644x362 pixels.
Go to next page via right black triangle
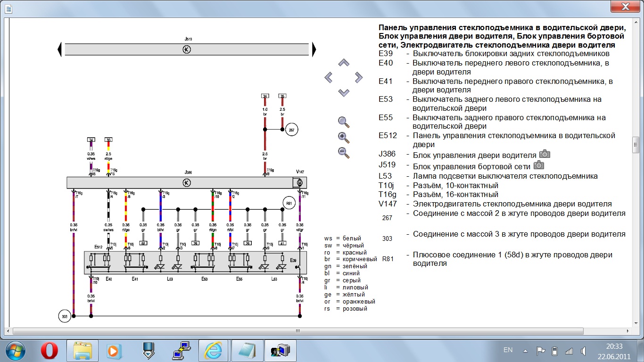314,49
